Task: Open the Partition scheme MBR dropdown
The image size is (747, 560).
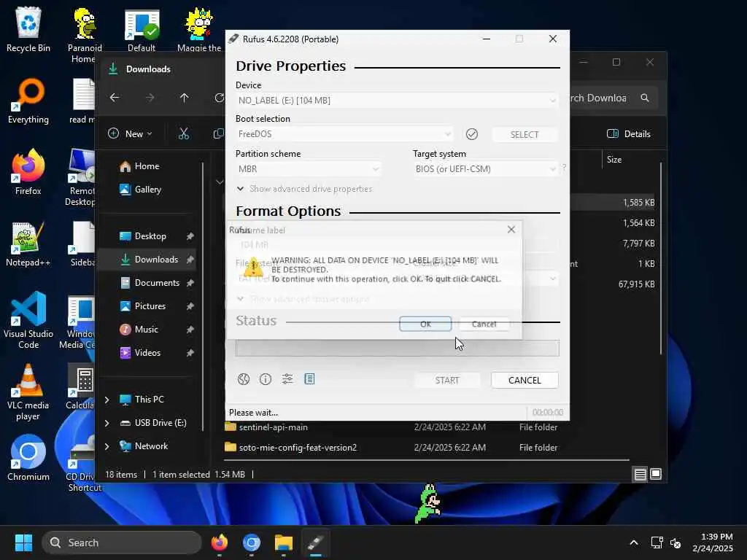Action: [x=309, y=169]
